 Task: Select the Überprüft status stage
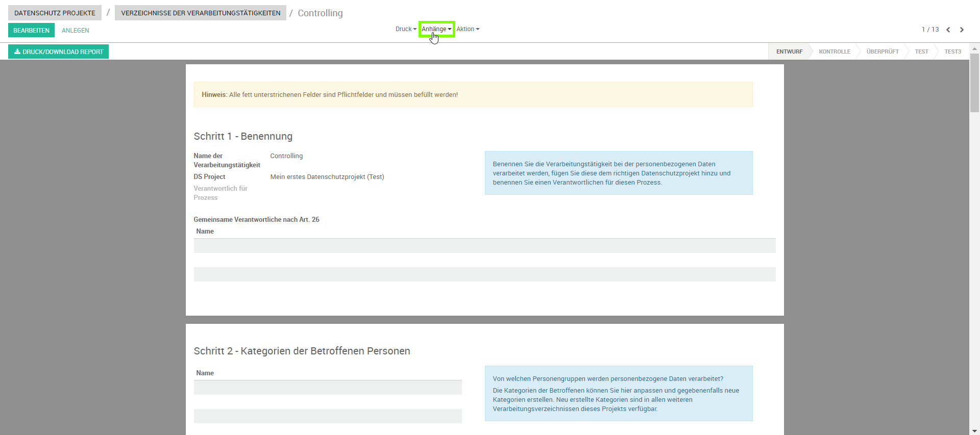click(883, 52)
